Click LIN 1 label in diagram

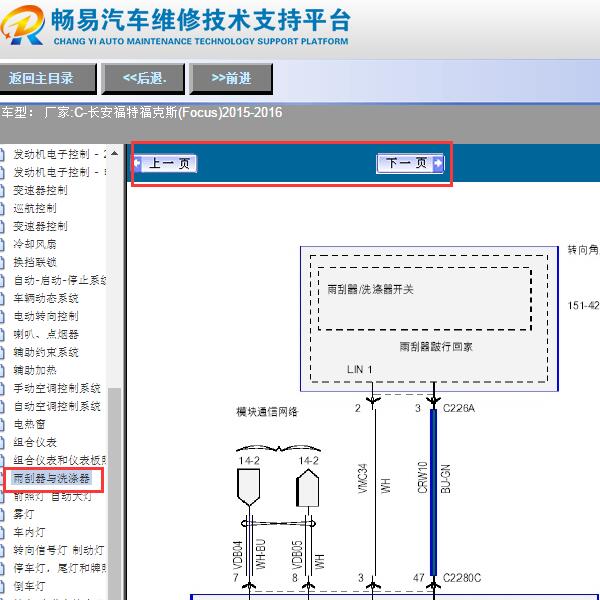point(359,369)
